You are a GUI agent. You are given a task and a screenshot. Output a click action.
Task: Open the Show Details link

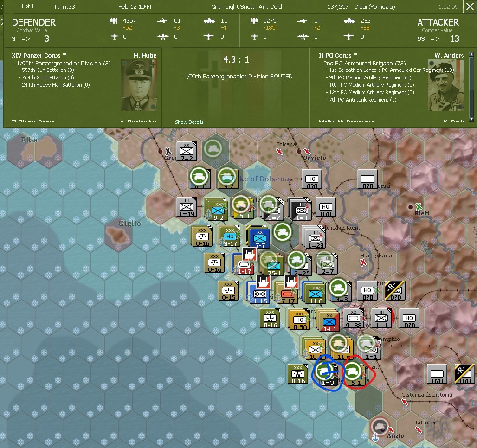click(189, 122)
